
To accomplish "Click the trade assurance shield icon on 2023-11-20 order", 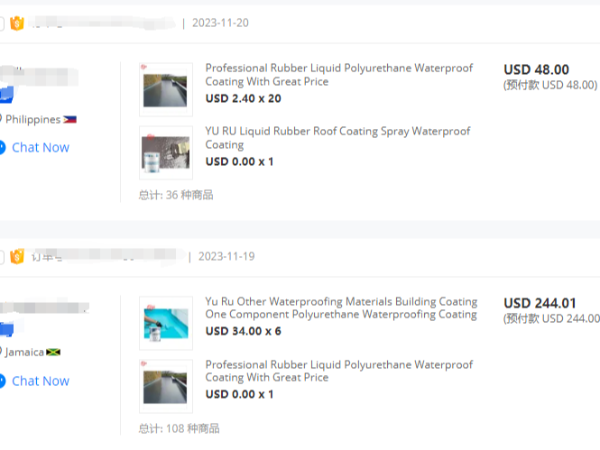I will 17,23.
